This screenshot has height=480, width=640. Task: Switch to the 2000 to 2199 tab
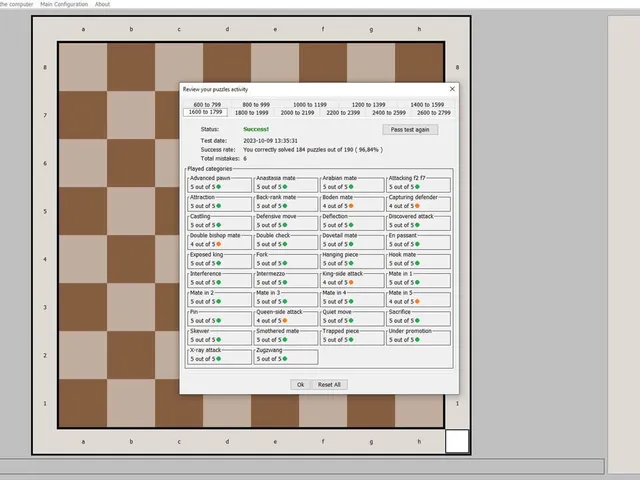pos(297,113)
